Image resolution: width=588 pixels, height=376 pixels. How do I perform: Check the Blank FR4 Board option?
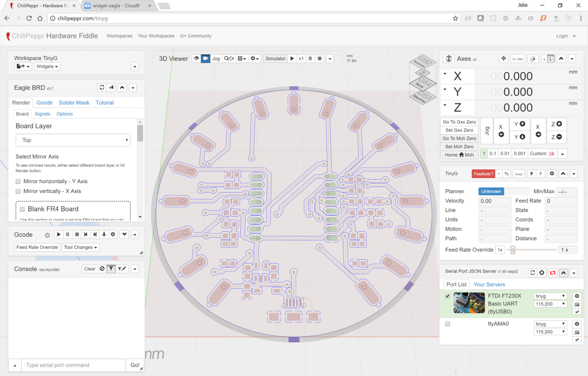point(22,209)
